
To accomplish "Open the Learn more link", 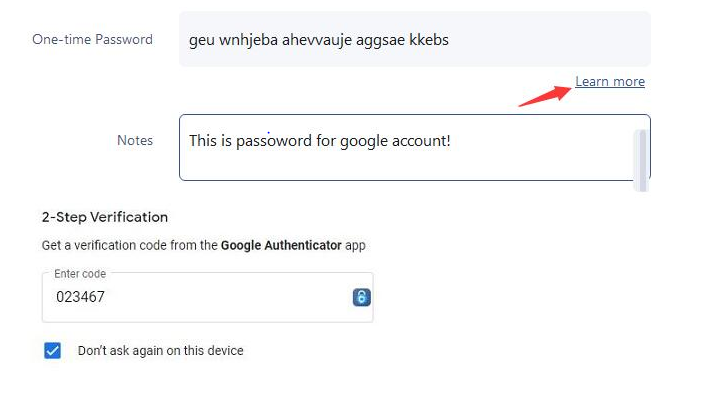I will point(609,82).
